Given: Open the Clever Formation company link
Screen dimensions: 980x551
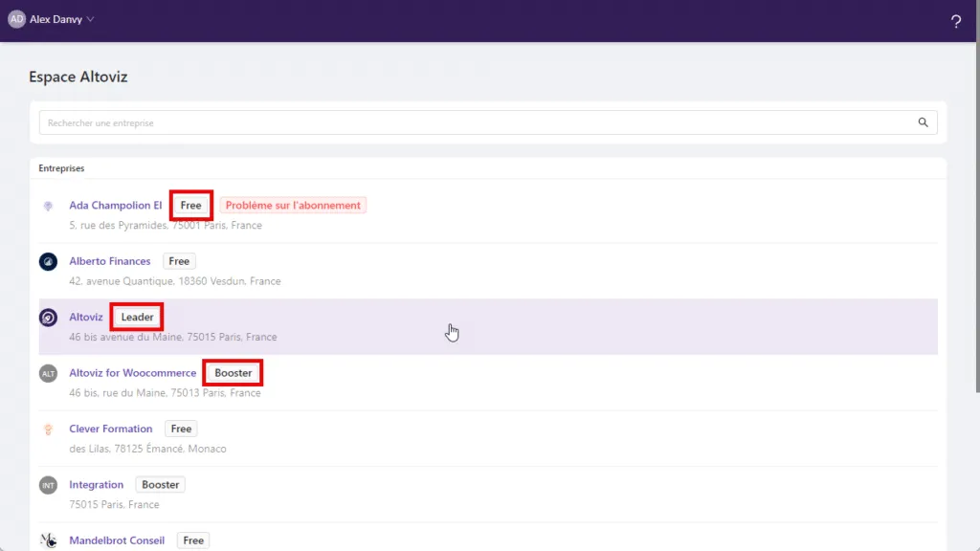Looking at the screenshot, I should tap(111, 429).
